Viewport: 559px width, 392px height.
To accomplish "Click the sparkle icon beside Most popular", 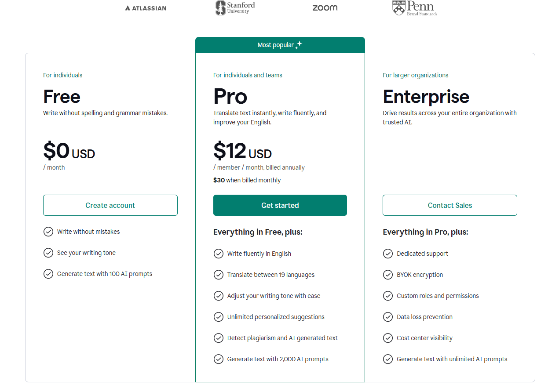I will point(299,45).
